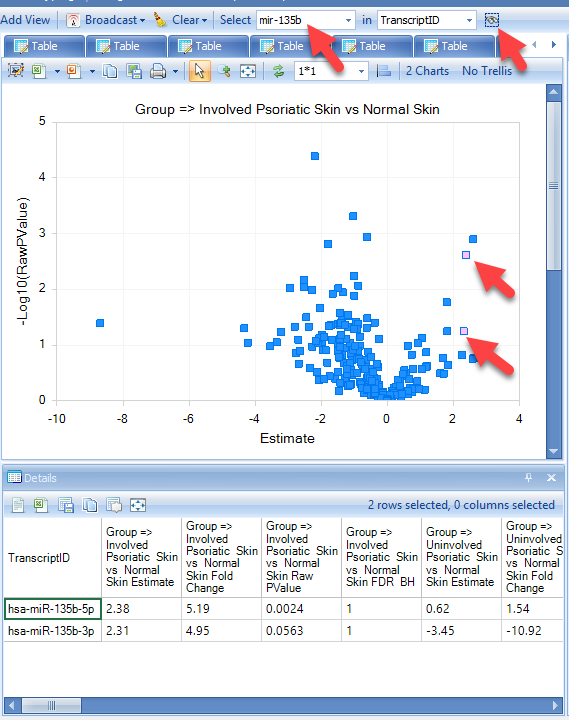Viewport: 569px width, 720px height.
Task: Click the Add View menu item
Action: (25, 20)
